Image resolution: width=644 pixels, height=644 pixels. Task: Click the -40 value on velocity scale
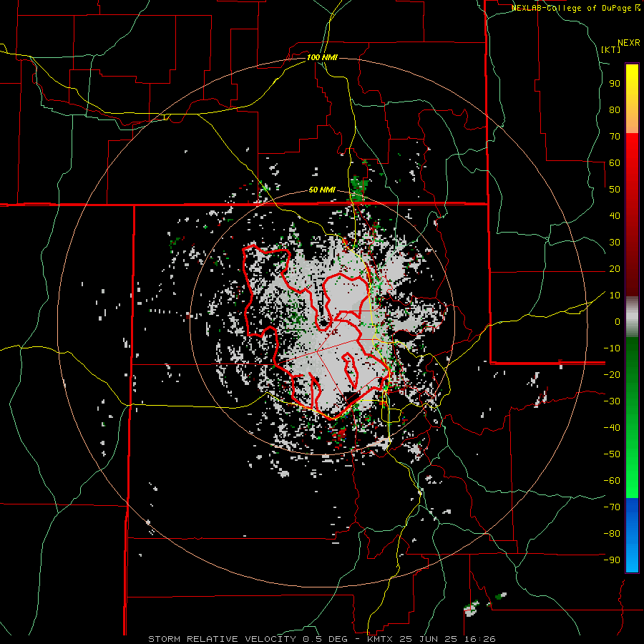(612, 428)
